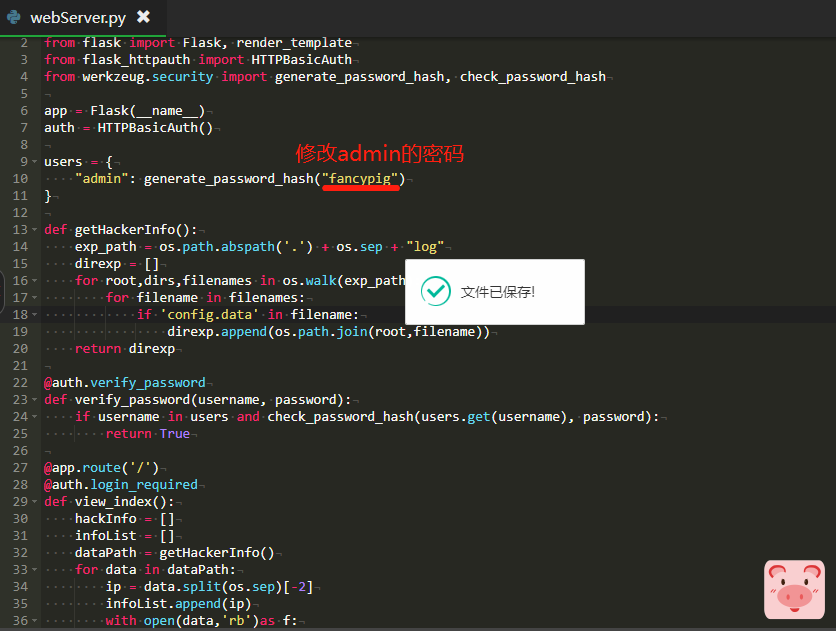Click the @app.route('/') decorator line
The width and height of the screenshot is (836, 631).
[102, 467]
